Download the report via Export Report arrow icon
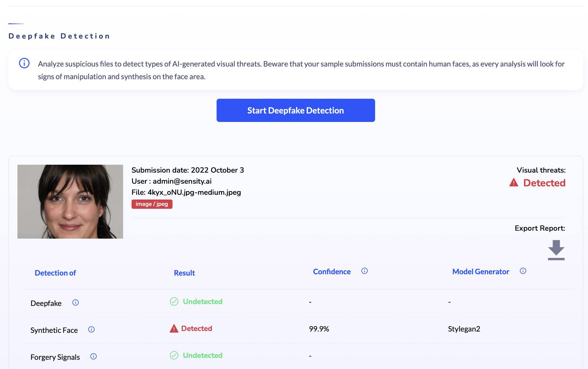 [x=556, y=250]
